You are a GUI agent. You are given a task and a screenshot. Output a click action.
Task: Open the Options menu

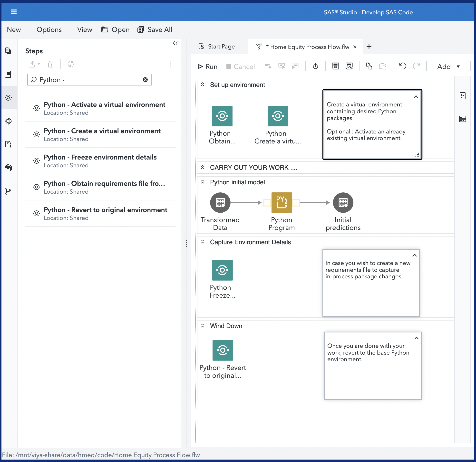tap(49, 29)
